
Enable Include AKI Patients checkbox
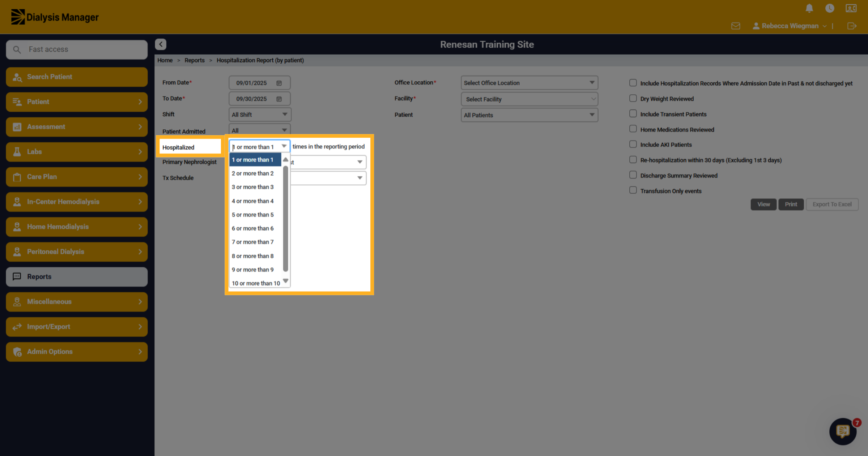coord(633,144)
